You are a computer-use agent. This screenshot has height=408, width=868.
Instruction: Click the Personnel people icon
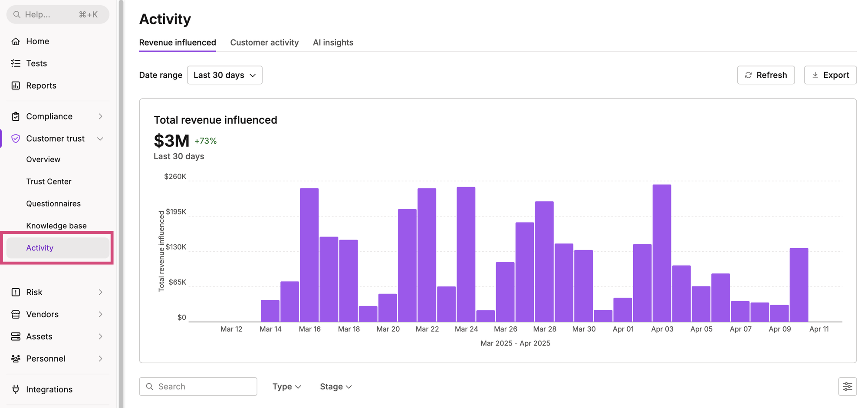pyautogui.click(x=16, y=359)
